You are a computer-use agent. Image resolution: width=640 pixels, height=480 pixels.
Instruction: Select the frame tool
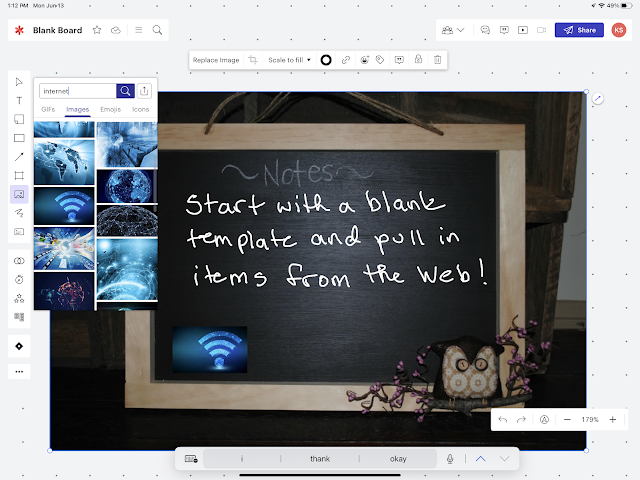click(x=19, y=176)
